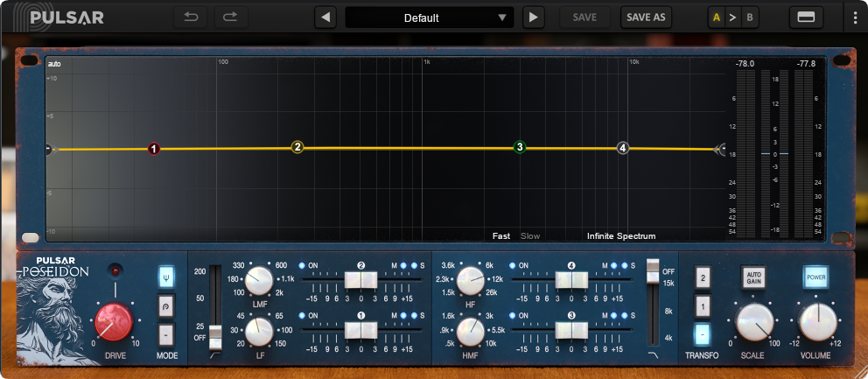Image resolution: width=868 pixels, height=379 pixels.
Task: Click band 1 gain slider handle
Action: click(x=360, y=330)
